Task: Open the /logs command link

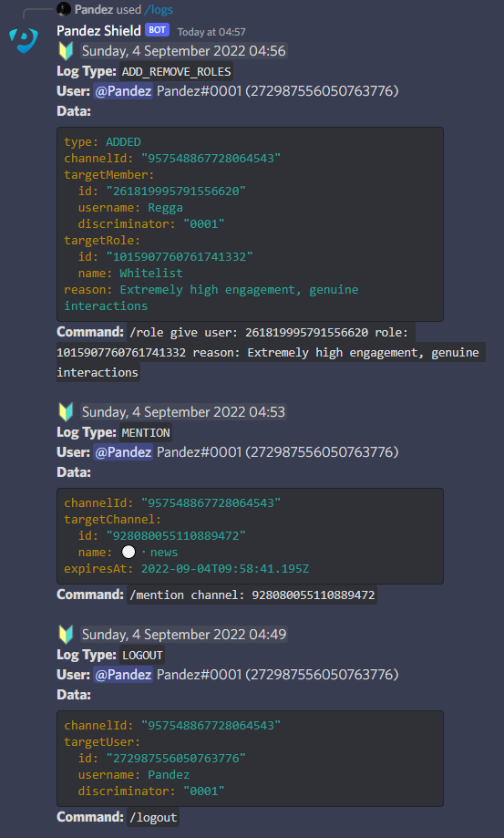Action: pyautogui.click(x=158, y=10)
